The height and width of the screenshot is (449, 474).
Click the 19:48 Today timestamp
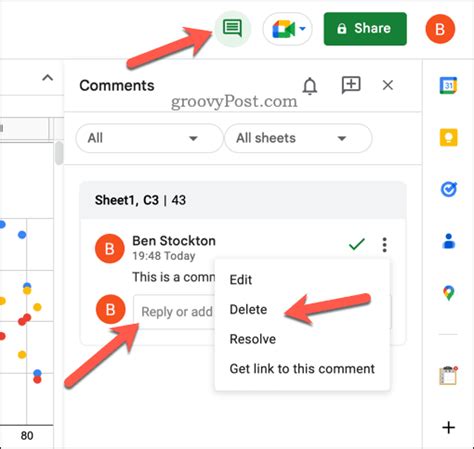pyautogui.click(x=164, y=256)
